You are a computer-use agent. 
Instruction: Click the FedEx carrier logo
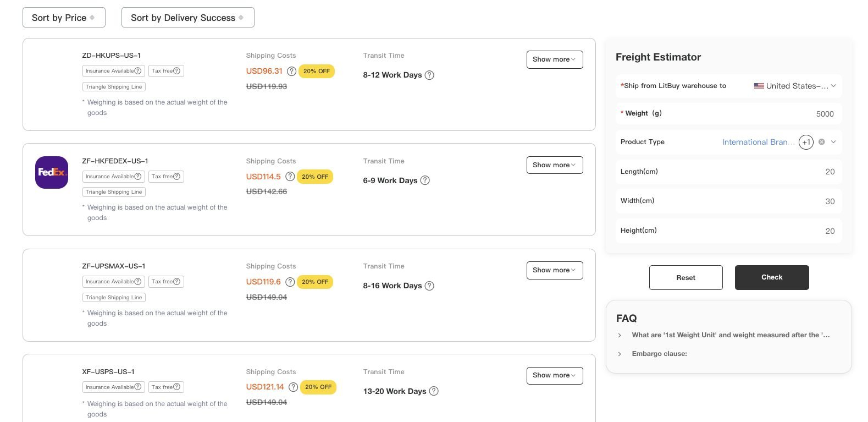[x=52, y=172]
